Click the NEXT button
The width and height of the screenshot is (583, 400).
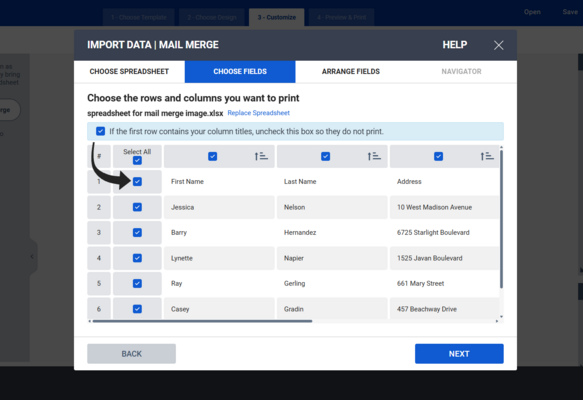pyautogui.click(x=459, y=354)
